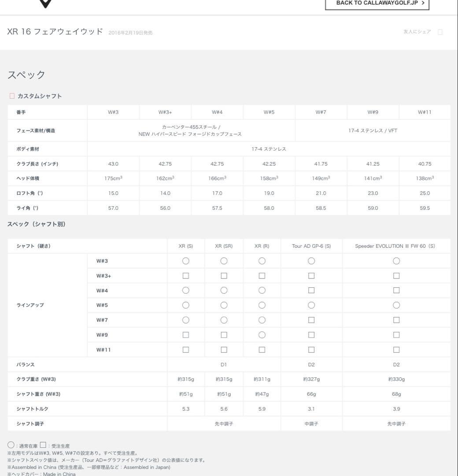The height and width of the screenshot is (476, 458).
Task: Click the W#5 circle under Tour AD GP-6 (S)
Action: [x=311, y=305]
